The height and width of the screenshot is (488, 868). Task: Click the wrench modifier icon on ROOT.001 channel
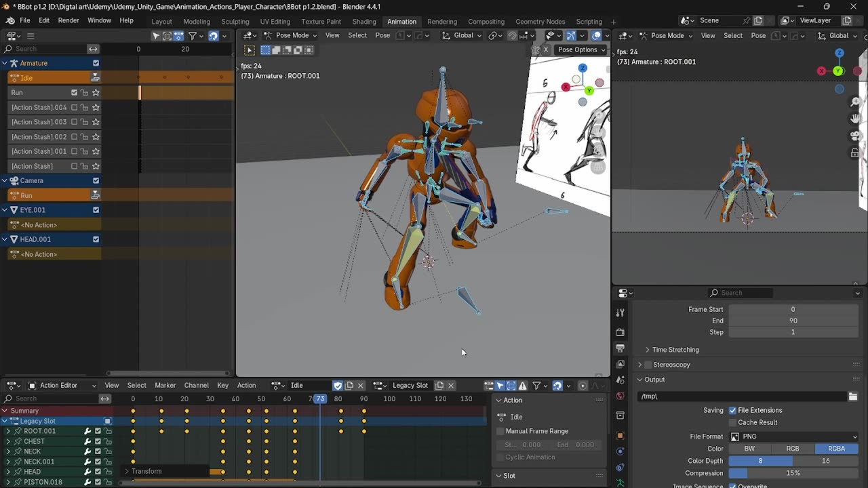(x=87, y=431)
